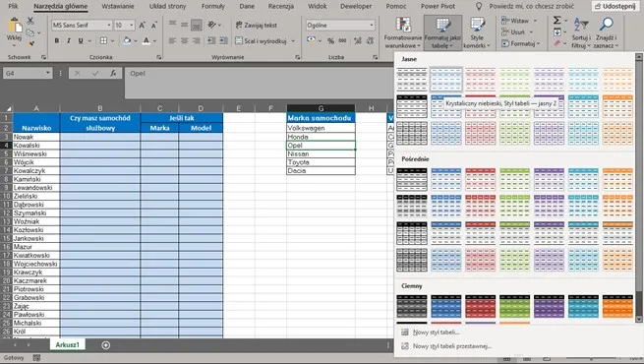The height and width of the screenshot is (364, 644).
Task: Increase decimal places icon
Action: click(358, 40)
